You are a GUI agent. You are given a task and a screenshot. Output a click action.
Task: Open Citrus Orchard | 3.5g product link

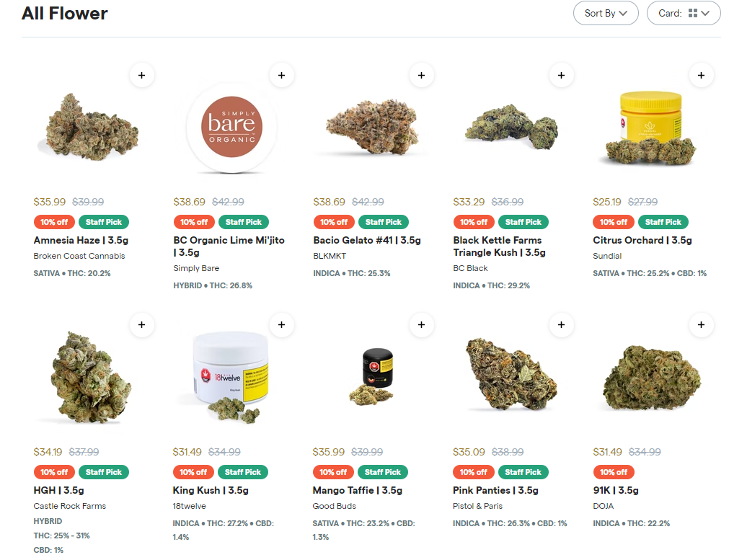point(642,240)
